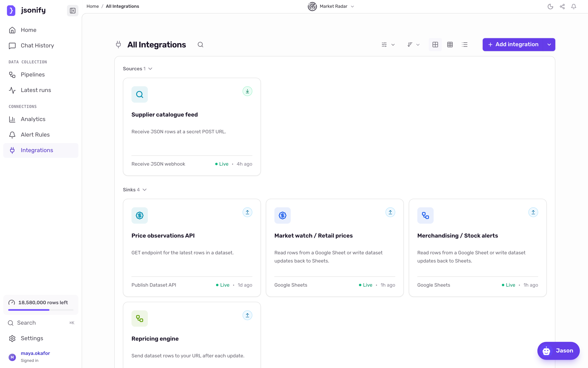Click the Merchandising / Stock alerts pipeline icon
Viewport: 588px width, 368px height.
(x=425, y=215)
